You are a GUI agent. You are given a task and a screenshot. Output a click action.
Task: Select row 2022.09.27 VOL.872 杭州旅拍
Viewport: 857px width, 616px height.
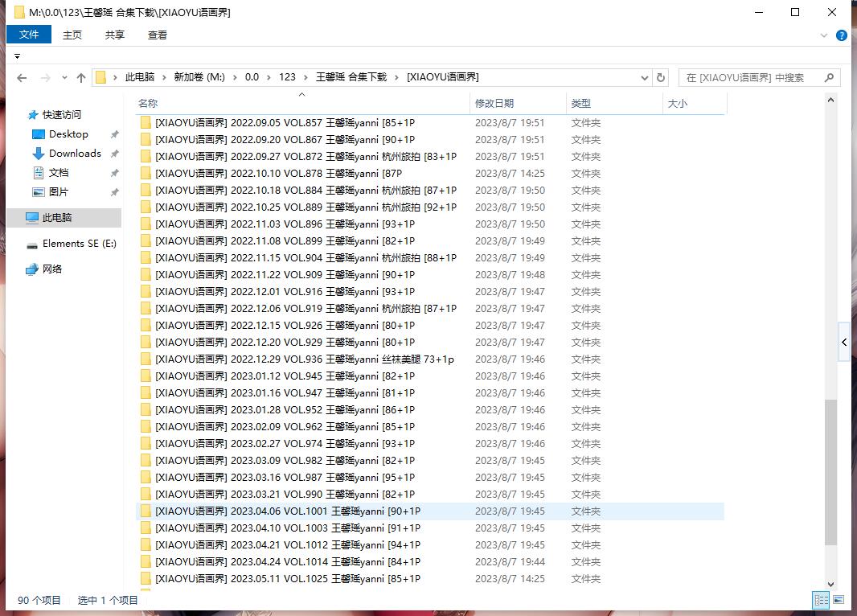(429, 156)
